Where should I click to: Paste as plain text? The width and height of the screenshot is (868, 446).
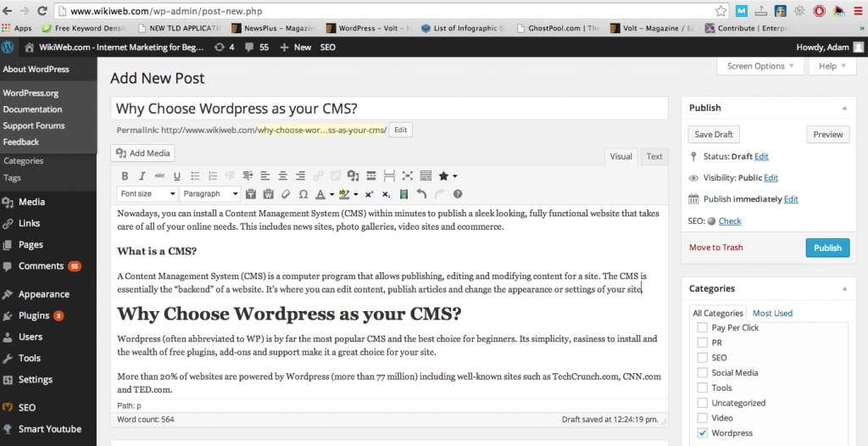(x=251, y=194)
